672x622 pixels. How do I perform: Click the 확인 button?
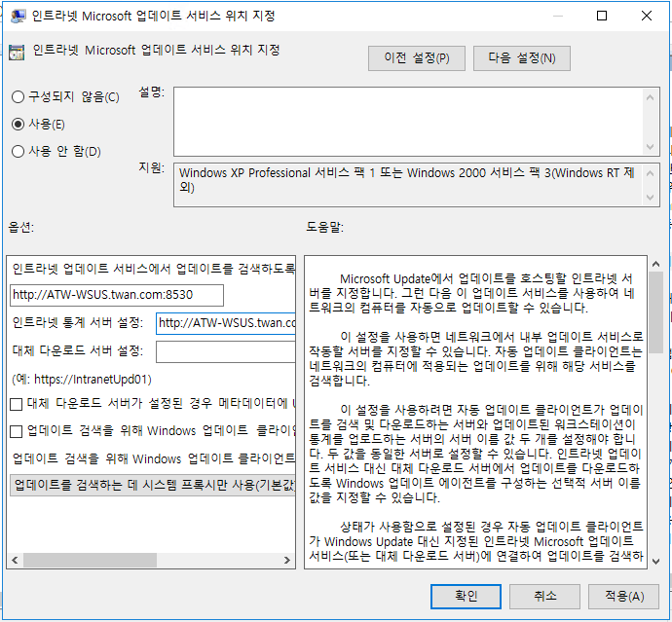coord(466,597)
